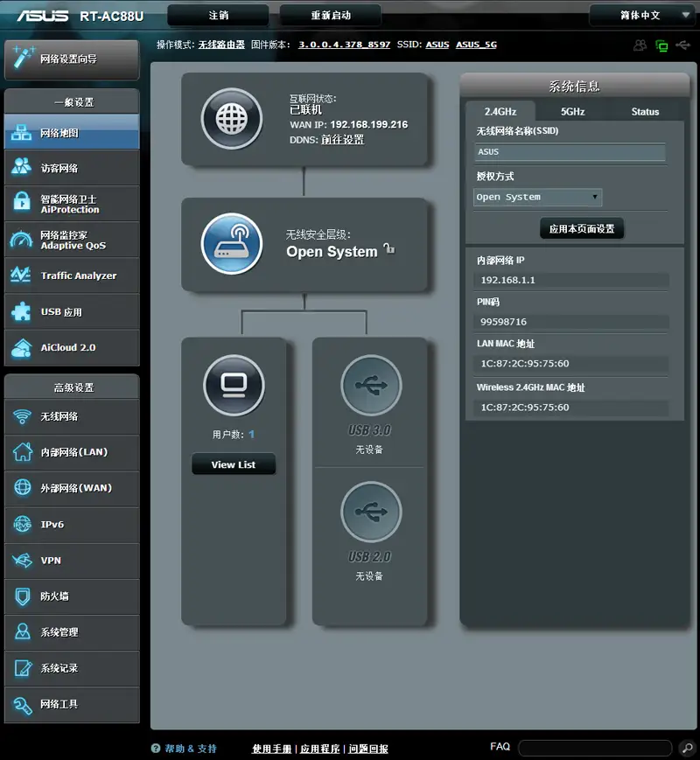Screen dimensions: 700x760
Task: Click the USB status icon at top right
Action: [x=683, y=45]
